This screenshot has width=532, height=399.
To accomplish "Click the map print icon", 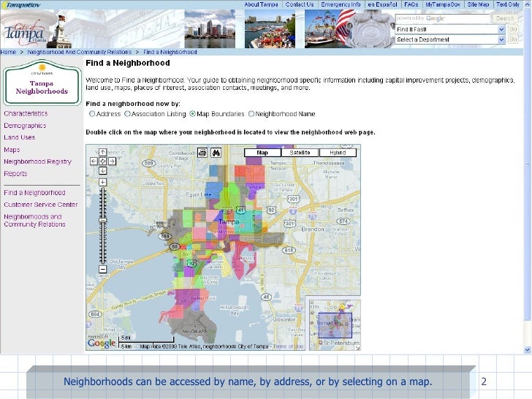I will [x=202, y=153].
